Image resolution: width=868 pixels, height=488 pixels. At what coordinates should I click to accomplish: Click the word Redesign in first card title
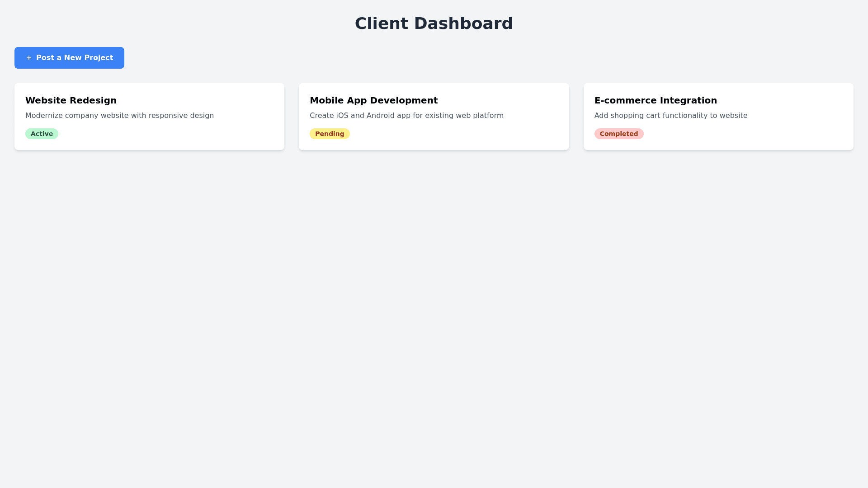click(x=93, y=100)
